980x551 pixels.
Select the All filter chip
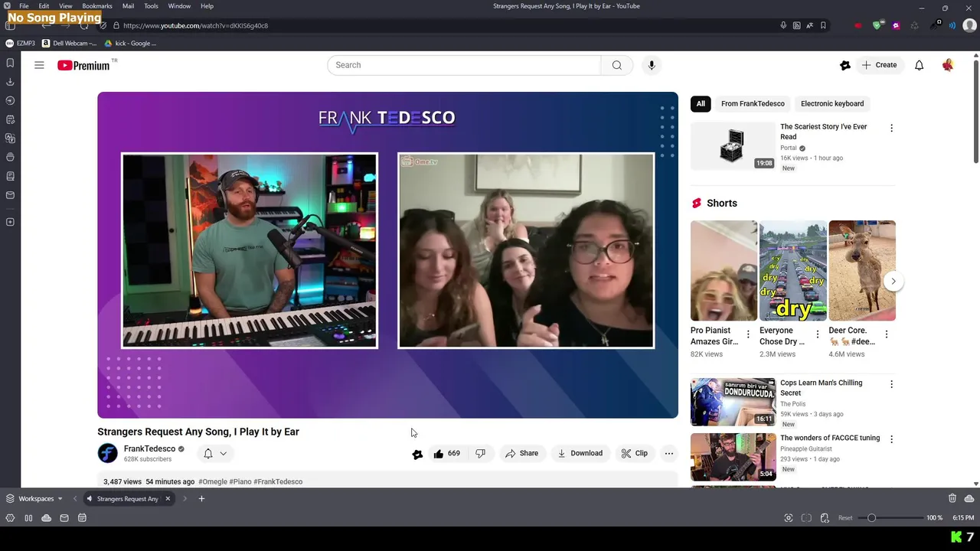(701, 104)
